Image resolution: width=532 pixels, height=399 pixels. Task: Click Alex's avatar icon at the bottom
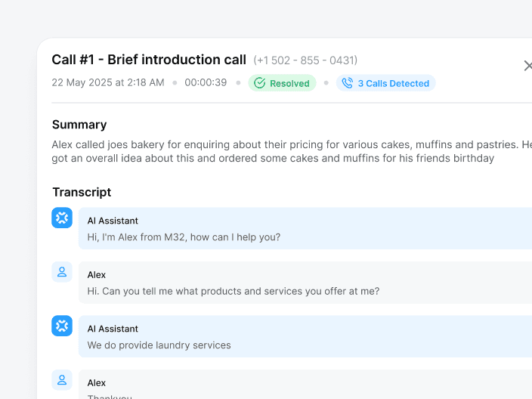point(62,380)
